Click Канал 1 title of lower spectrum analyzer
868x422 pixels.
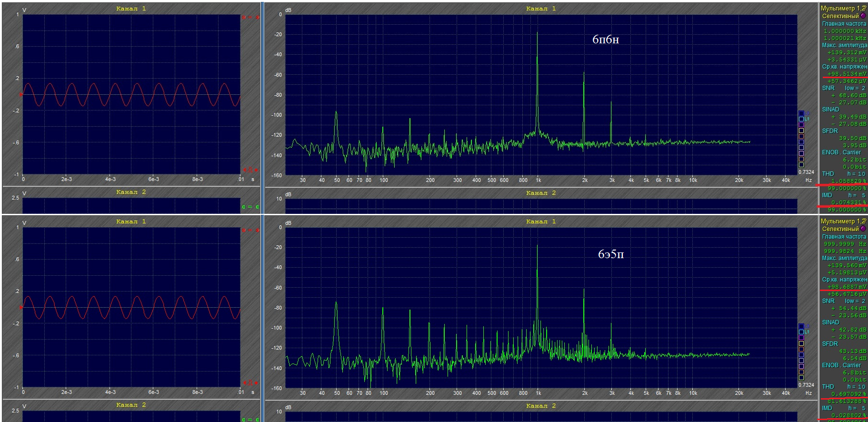click(541, 221)
